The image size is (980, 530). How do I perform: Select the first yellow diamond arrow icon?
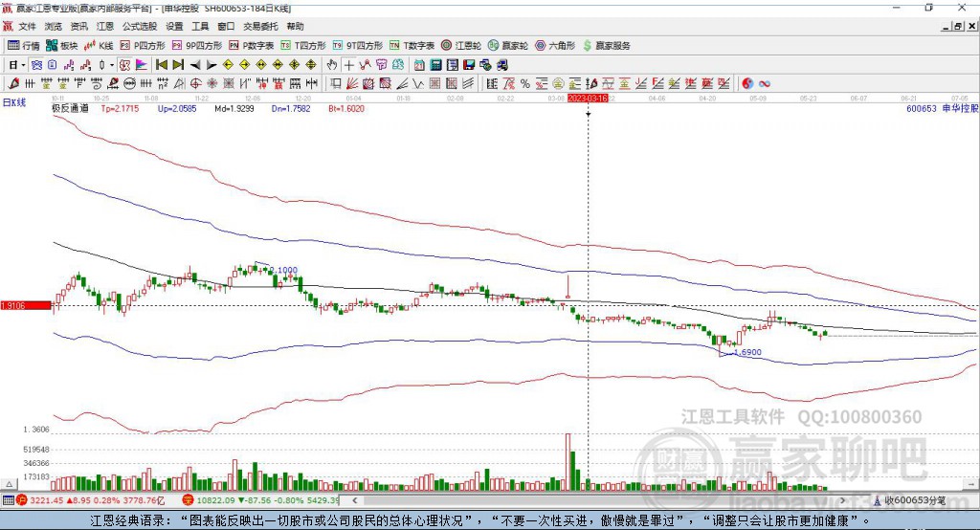point(228,65)
